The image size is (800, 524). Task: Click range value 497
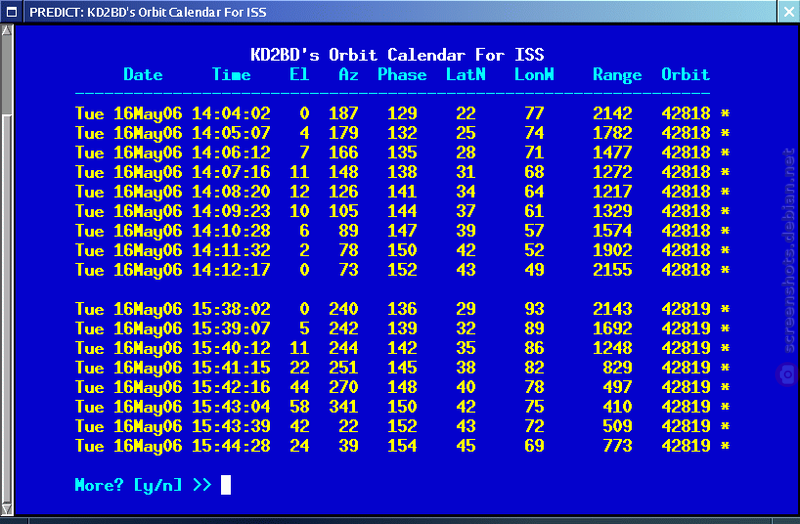pos(617,387)
